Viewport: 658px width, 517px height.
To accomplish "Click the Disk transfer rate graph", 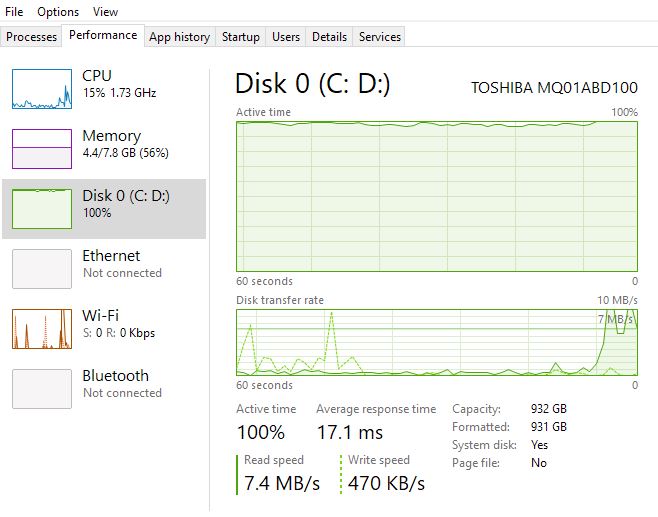I will [x=436, y=342].
